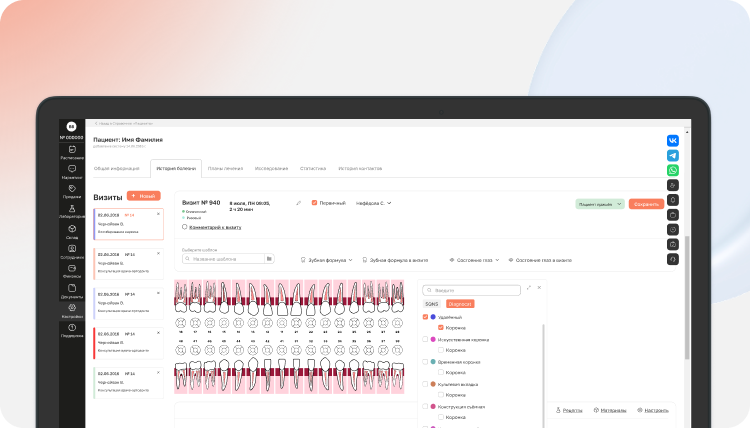Image resolution: width=750 pixels, height=428 pixels.
Task: Expand the Состояние dropdown with eye icon
Action: tap(474, 260)
